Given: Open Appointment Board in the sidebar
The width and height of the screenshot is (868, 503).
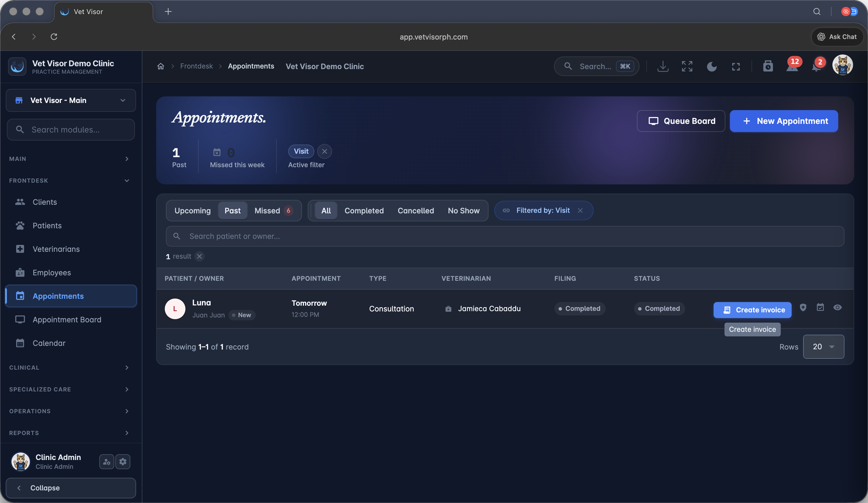Looking at the screenshot, I should pos(71,320).
